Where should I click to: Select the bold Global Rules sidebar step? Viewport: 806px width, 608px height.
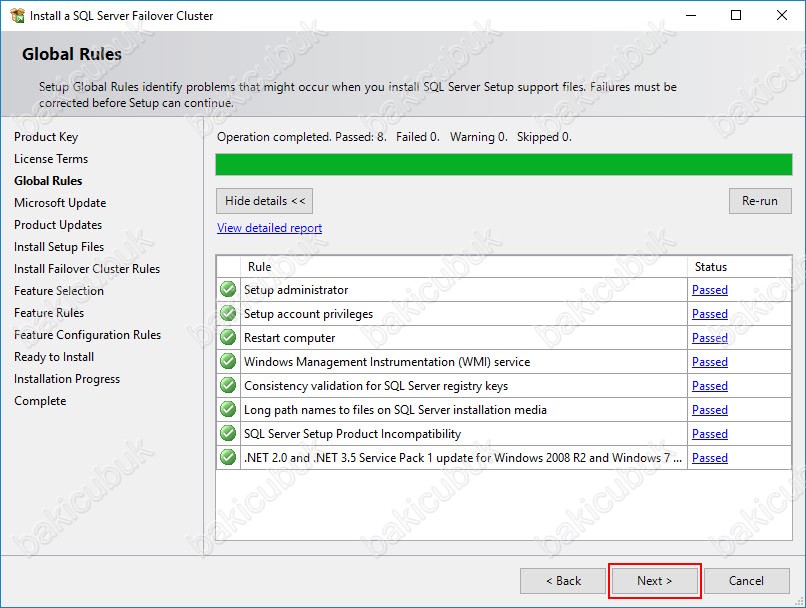pos(48,181)
